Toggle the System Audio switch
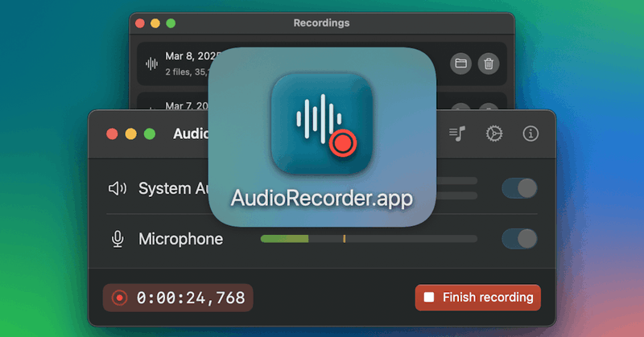Viewport: 644px width, 337px height. click(x=519, y=188)
